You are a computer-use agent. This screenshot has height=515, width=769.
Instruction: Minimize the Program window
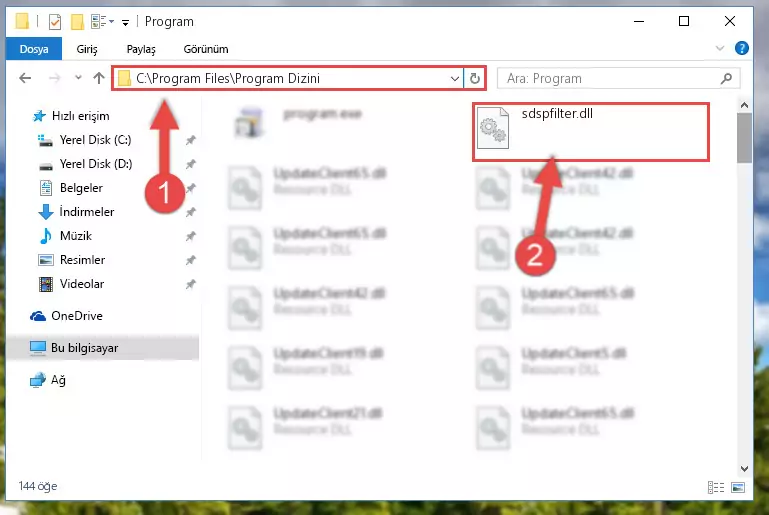click(x=639, y=22)
